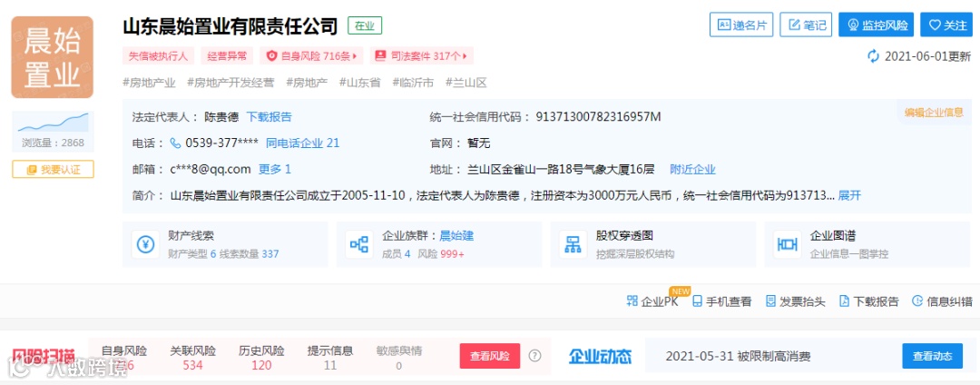Click 手机查看 phone icon item

722,301
